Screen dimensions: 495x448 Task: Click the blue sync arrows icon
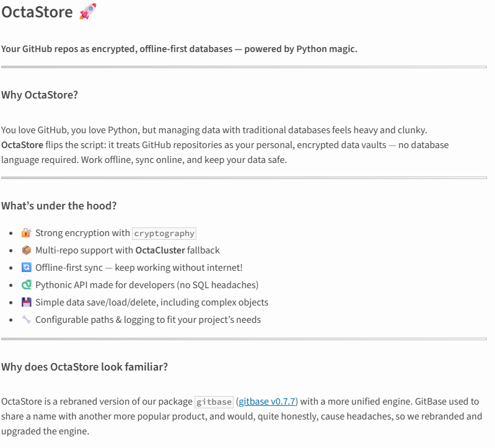26,268
